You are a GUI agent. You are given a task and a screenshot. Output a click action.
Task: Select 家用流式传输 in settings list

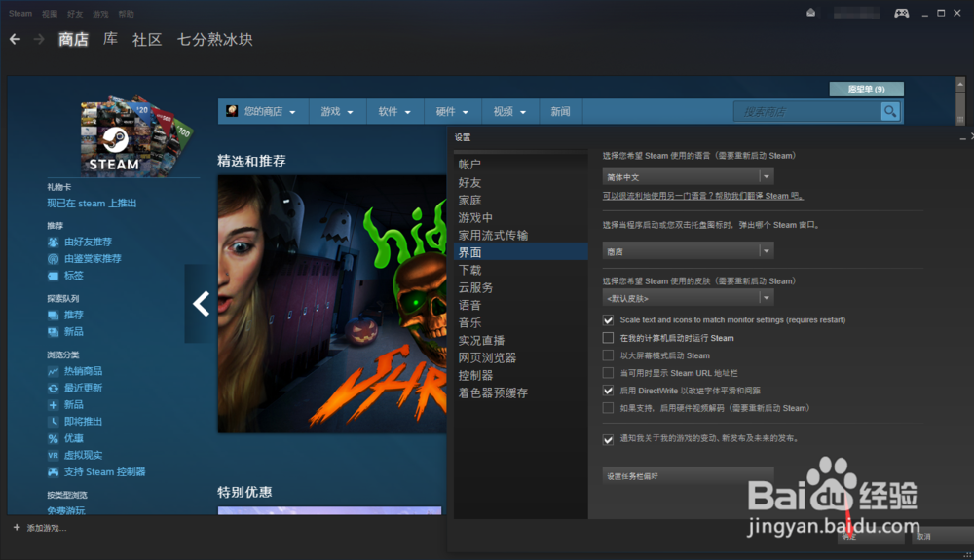[x=521, y=235]
